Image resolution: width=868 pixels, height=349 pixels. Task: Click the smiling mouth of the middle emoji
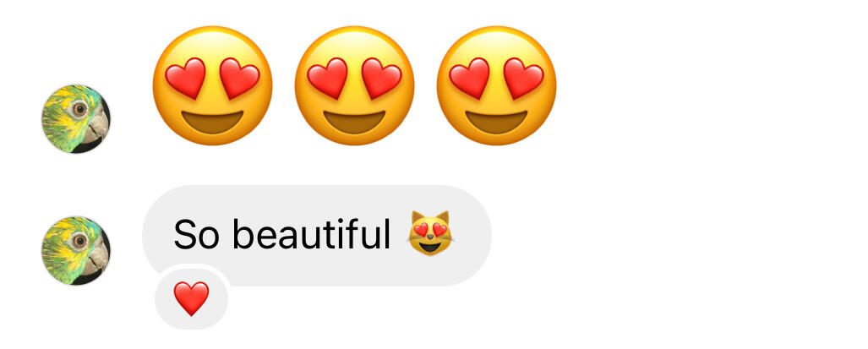(354, 122)
